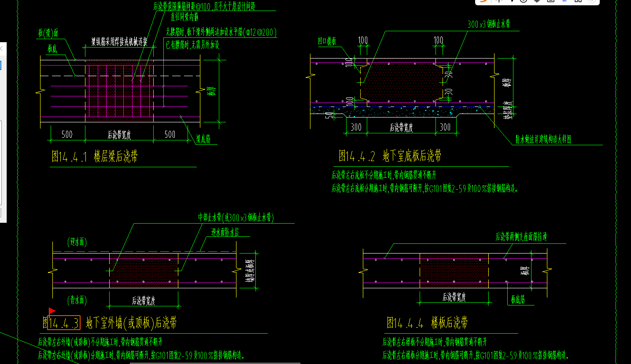Select the (背水面) label
The width and height of the screenshot is (631, 364).
[x=77, y=301]
